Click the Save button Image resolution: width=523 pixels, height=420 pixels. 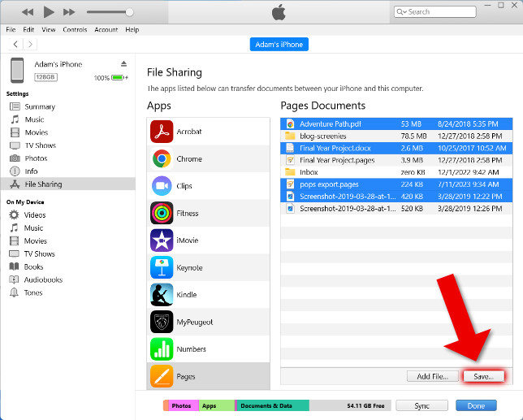point(483,376)
